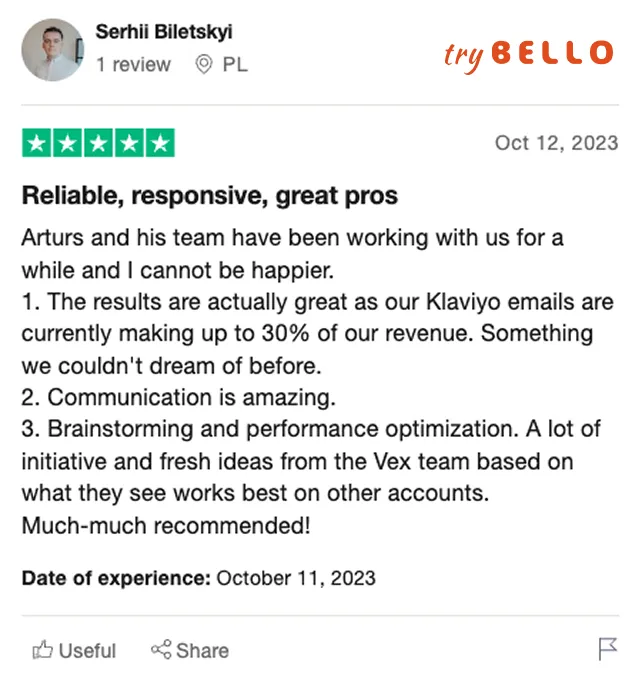The height and width of the screenshot is (684, 641).
Task: Click the Oct 12, 2023 review date
Action: point(556,143)
